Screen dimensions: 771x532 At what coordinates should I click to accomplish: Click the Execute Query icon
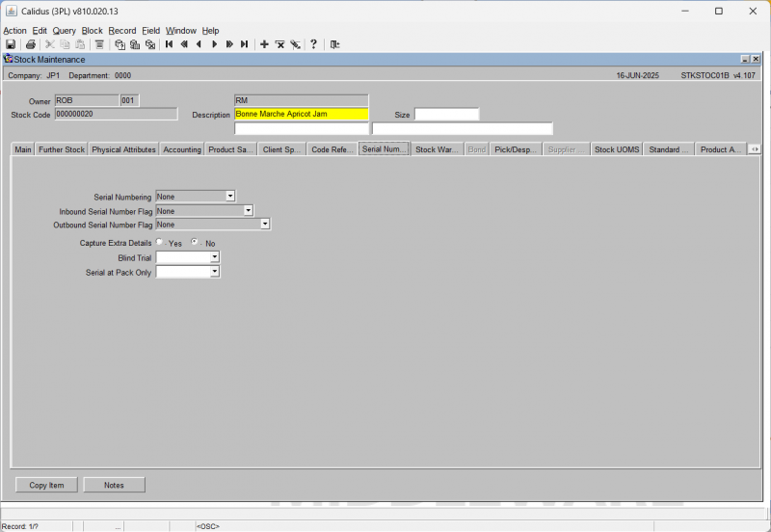135,44
